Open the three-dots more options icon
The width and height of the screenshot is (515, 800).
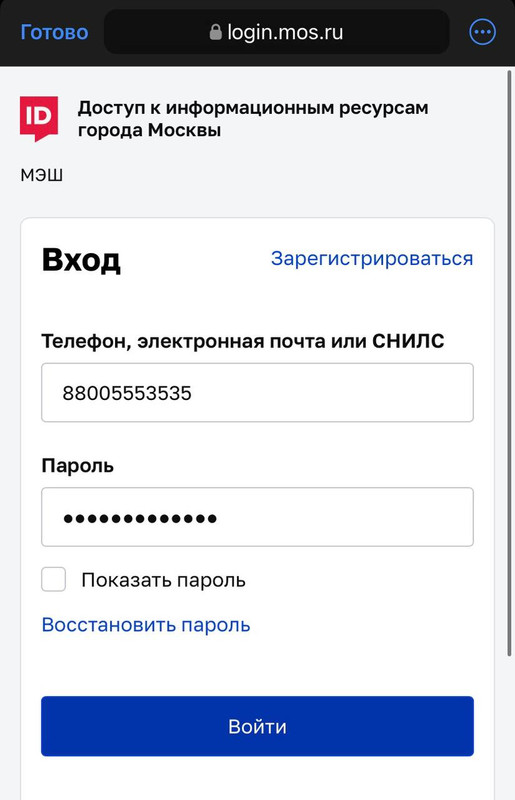[x=482, y=32]
